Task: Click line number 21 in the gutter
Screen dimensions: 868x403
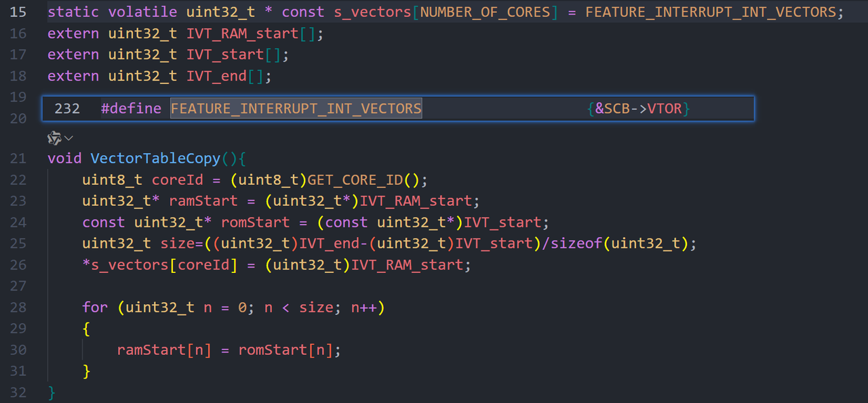Action: pos(18,158)
